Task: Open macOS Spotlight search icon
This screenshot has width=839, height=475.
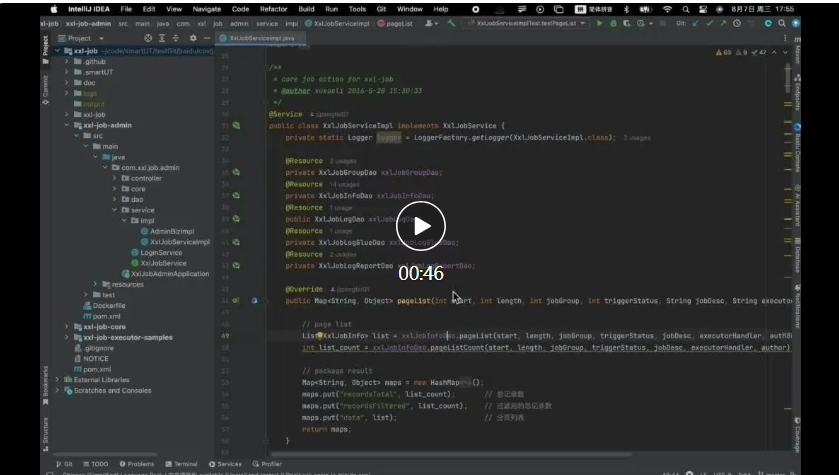Action: [685, 9]
